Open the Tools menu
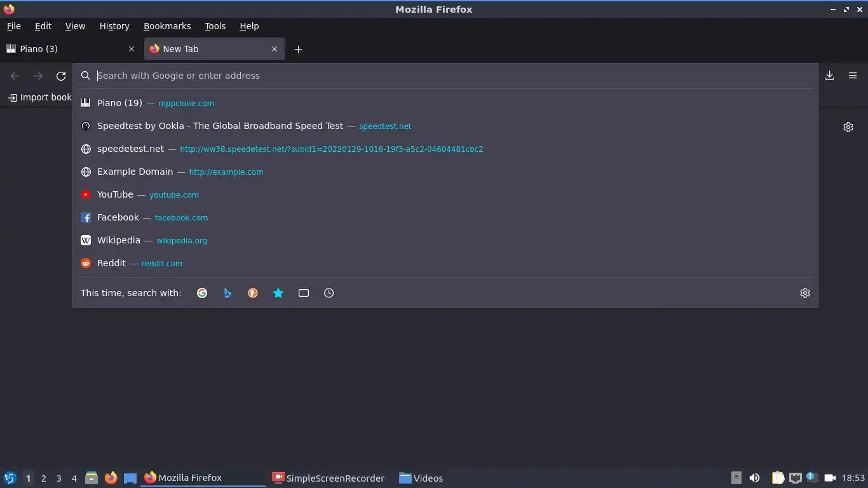Image resolution: width=868 pixels, height=488 pixels. coord(215,26)
